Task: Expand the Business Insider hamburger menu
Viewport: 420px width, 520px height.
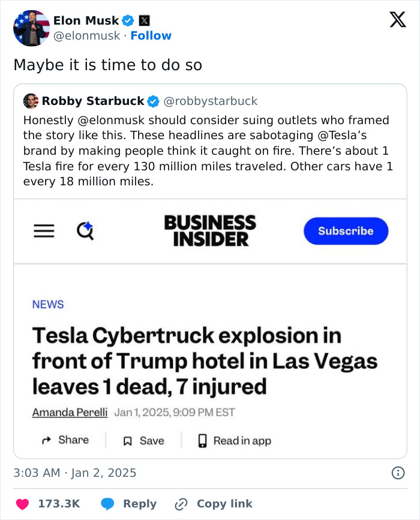Action: coord(43,231)
